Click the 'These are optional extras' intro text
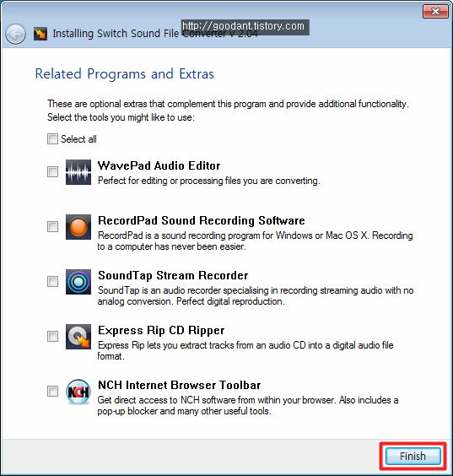This screenshot has width=453, height=476. click(x=228, y=111)
